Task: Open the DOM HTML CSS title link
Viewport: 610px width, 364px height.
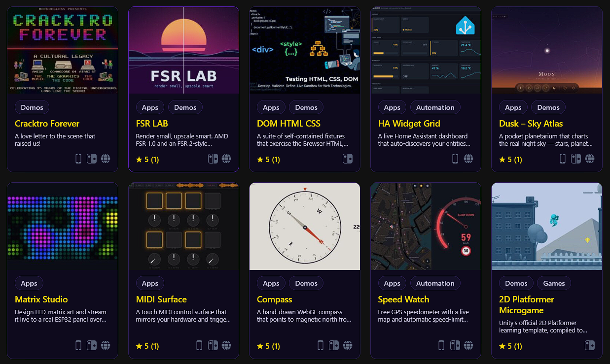Action: [x=288, y=124]
